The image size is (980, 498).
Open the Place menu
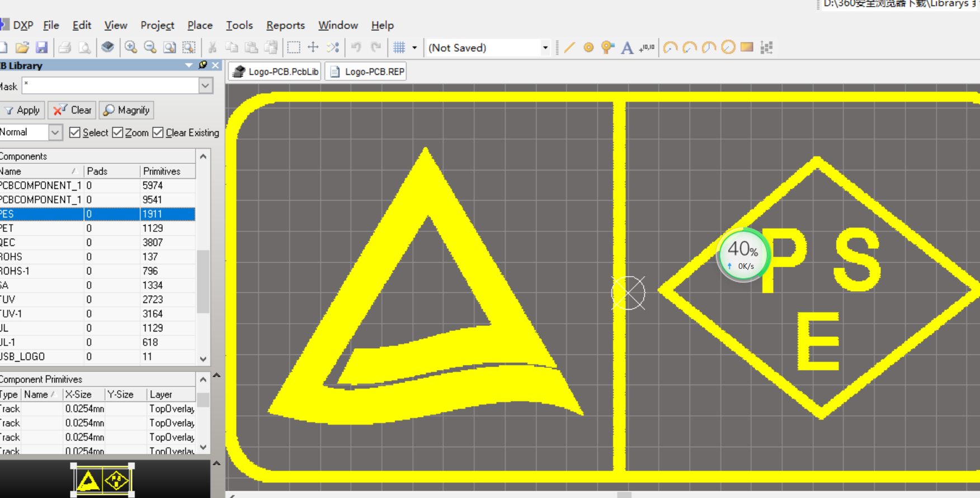coord(200,25)
